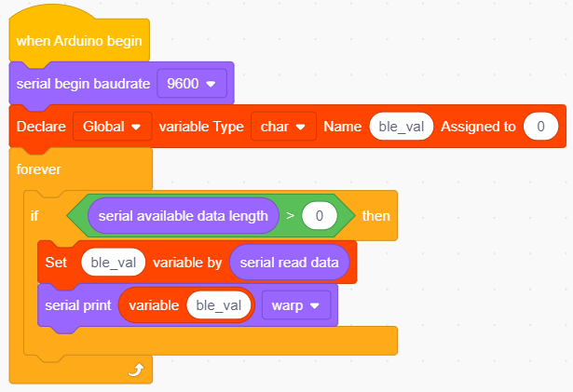Expand the Global scope dropdown
The width and height of the screenshot is (573, 392).
click(x=112, y=127)
